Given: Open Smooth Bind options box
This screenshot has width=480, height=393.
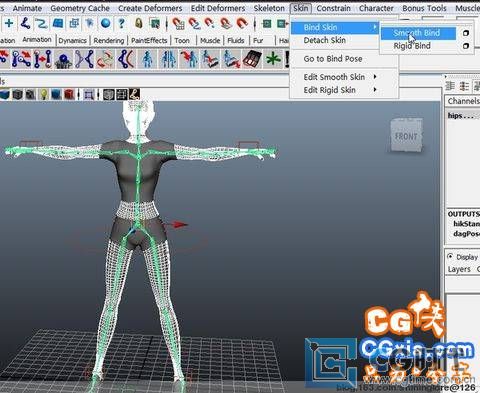Looking at the screenshot, I should (x=466, y=33).
